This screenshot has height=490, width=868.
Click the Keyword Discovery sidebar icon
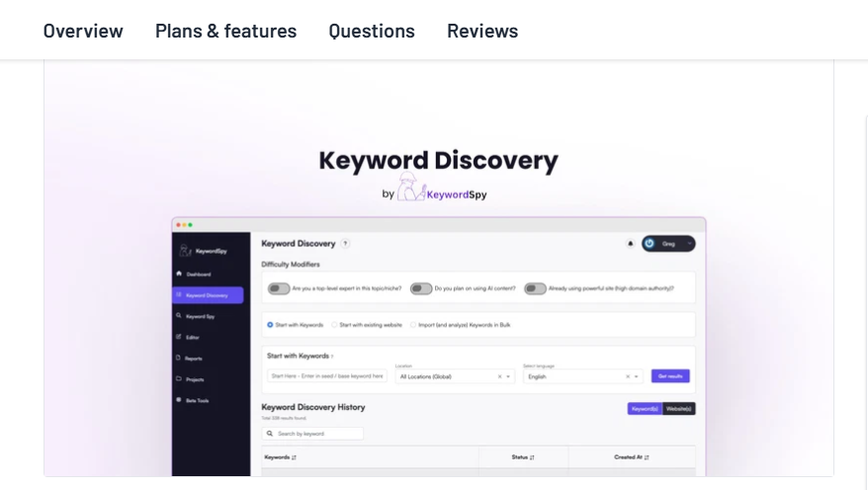179,294
